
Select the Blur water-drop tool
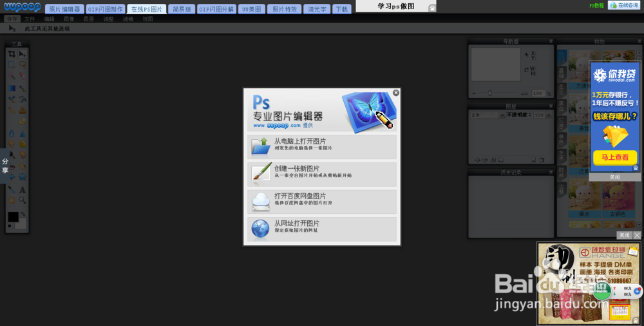[12, 133]
